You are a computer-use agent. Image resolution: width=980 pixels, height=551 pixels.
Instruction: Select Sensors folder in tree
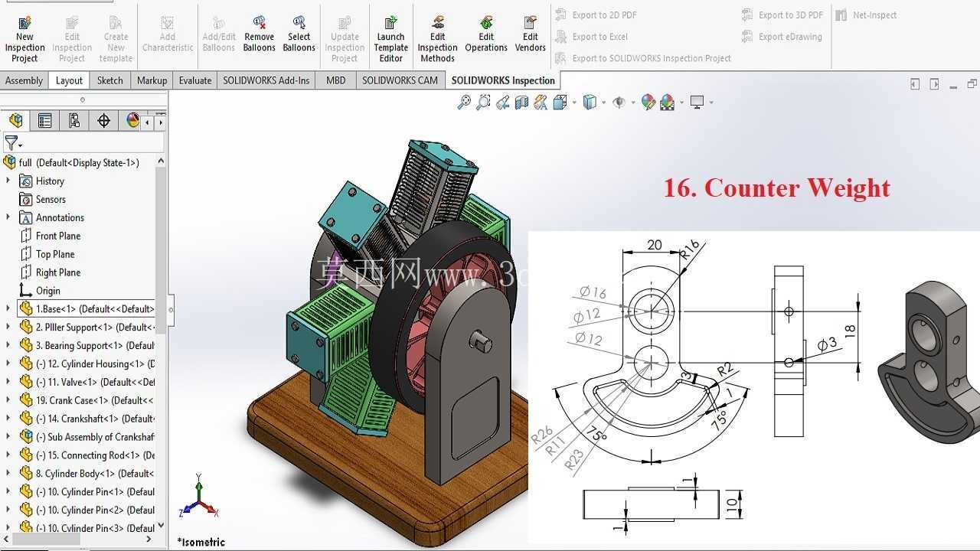(x=43, y=199)
